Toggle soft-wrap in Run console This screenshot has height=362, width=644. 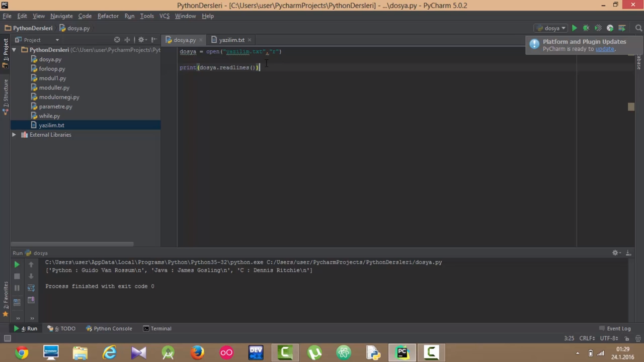pos(31,288)
